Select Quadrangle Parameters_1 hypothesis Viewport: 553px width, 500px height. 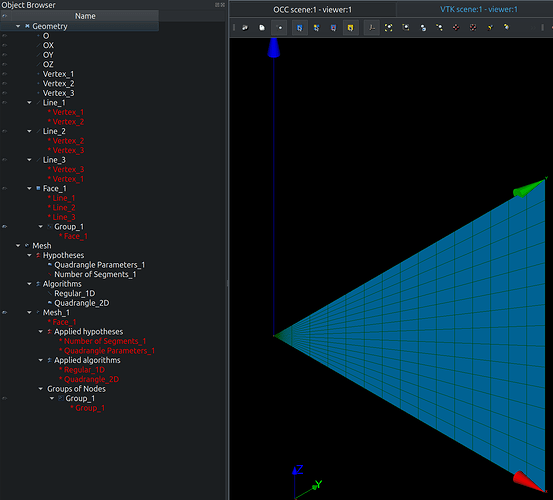[x=99, y=265]
